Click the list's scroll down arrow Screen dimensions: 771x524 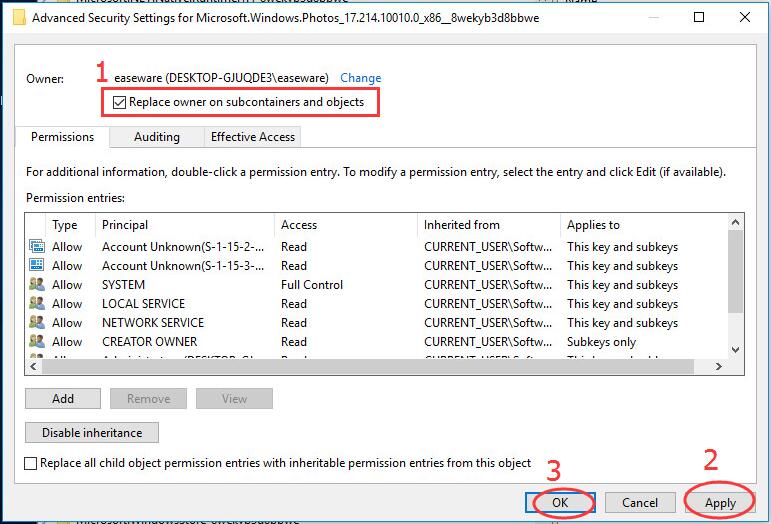click(x=736, y=350)
